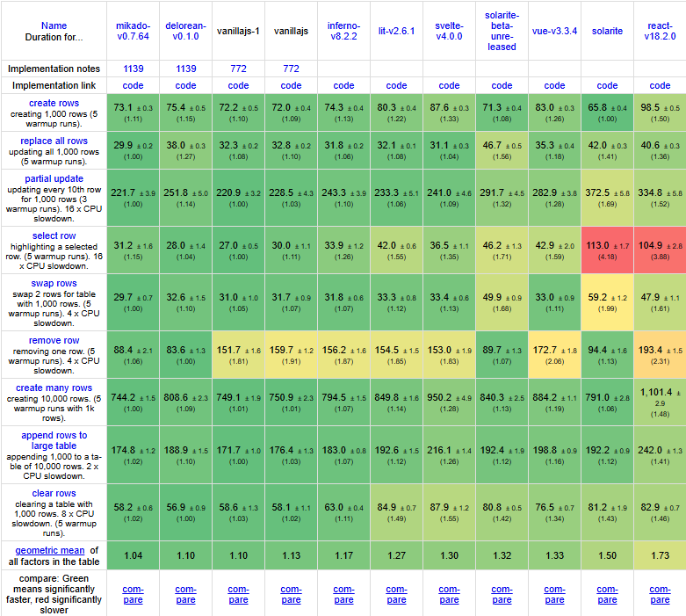The height and width of the screenshot is (616, 686).
Task: Open the code link for react
Action: (x=660, y=86)
